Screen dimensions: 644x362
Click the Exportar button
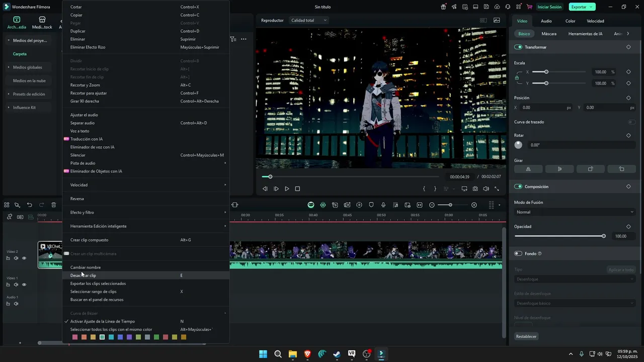pos(582,7)
